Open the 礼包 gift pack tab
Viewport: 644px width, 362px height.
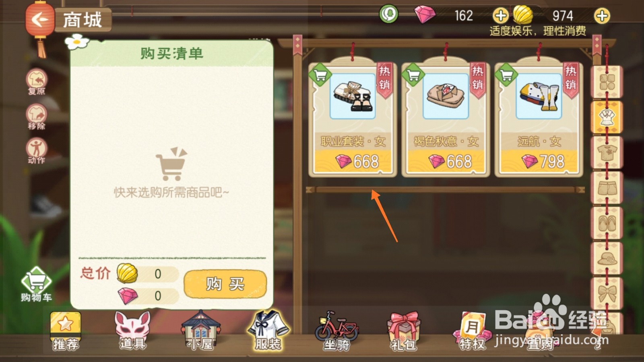(x=404, y=331)
